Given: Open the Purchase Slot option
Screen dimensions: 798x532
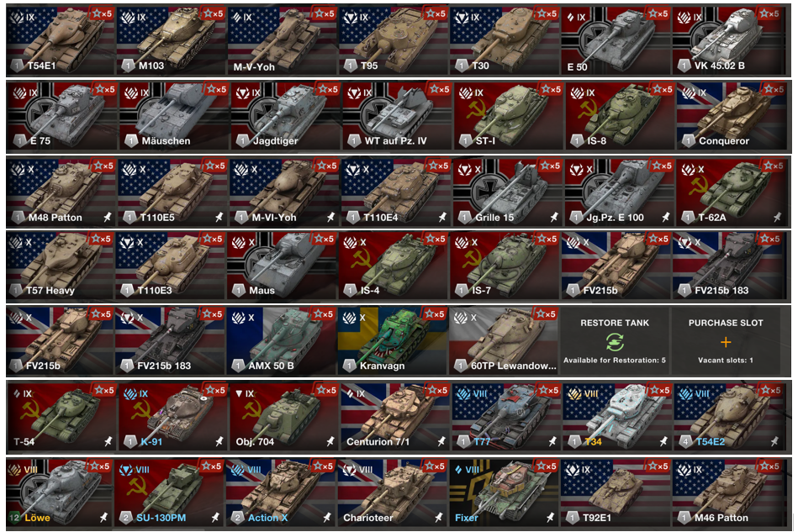Looking at the screenshot, I should [726, 340].
